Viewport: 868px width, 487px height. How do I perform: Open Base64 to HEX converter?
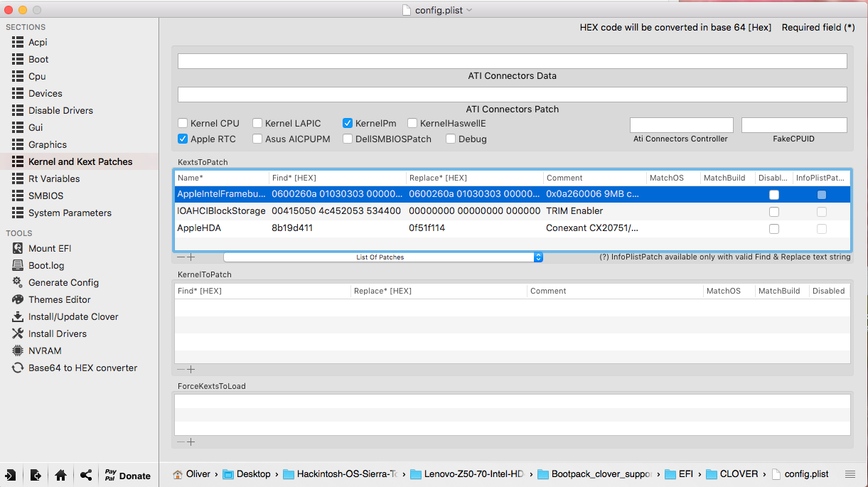pyautogui.click(x=82, y=368)
